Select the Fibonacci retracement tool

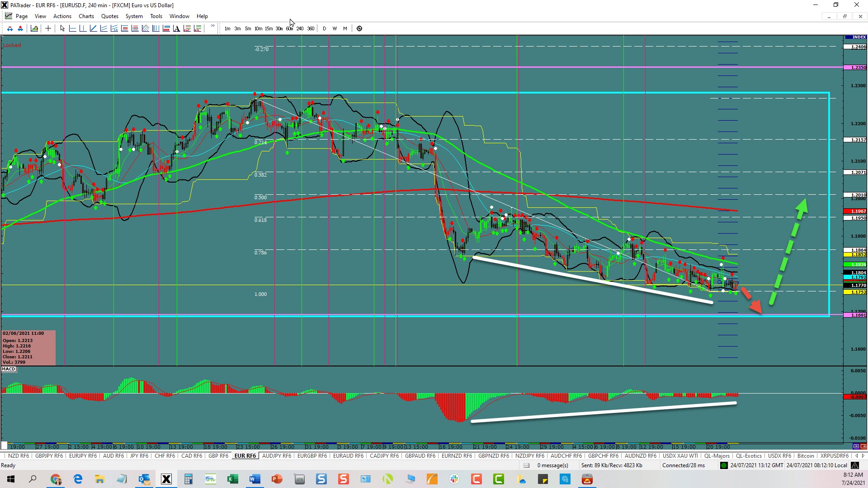coord(124,28)
